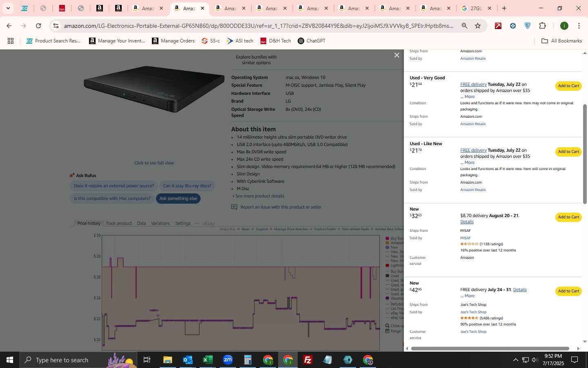Open a new browser tab
Viewport: 588px width, 368px height.
point(504,8)
